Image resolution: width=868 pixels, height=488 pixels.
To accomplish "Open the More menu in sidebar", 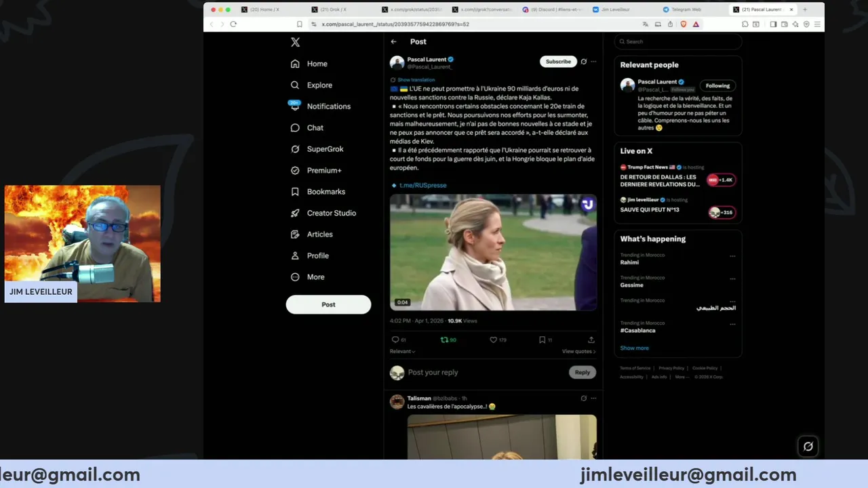I will pyautogui.click(x=307, y=277).
